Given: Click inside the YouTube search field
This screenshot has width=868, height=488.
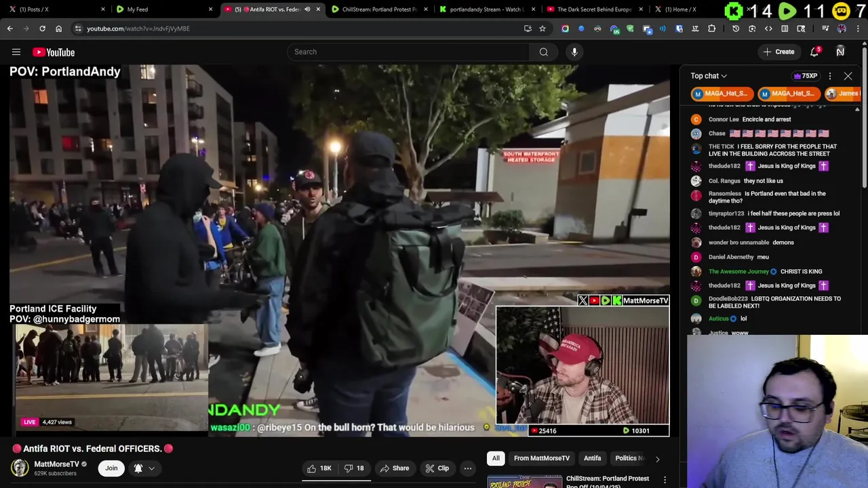Looking at the screenshot, I should tap(408, 52).
